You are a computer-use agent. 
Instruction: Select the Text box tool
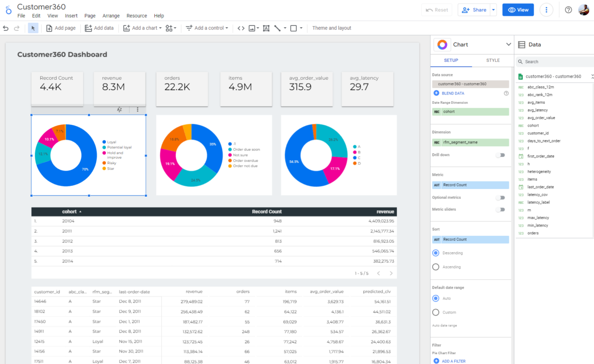pos(266,28)
